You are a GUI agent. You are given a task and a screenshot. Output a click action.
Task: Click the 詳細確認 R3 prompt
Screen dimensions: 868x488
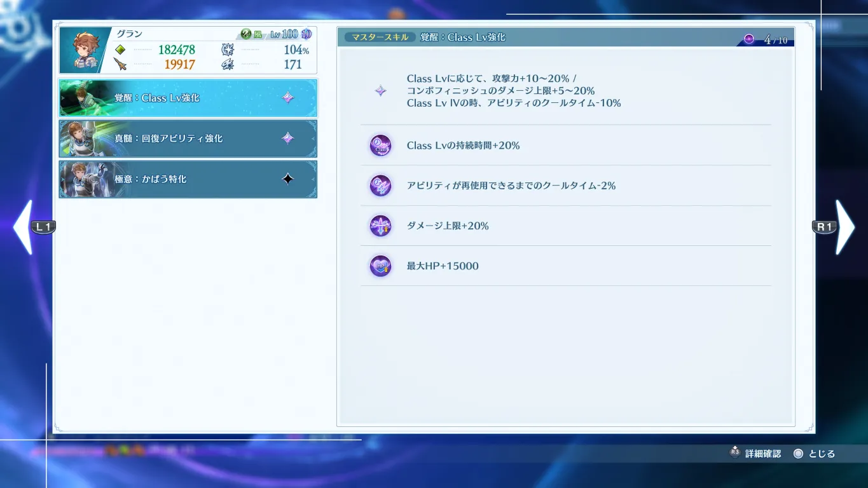pyautogui.click(x=755, y=454)
